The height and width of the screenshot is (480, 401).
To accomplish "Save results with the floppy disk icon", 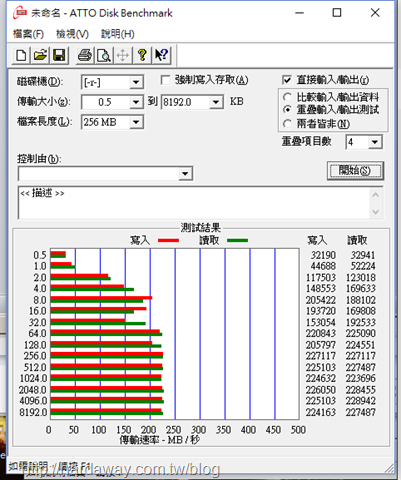I will click(x=59, y=55).
